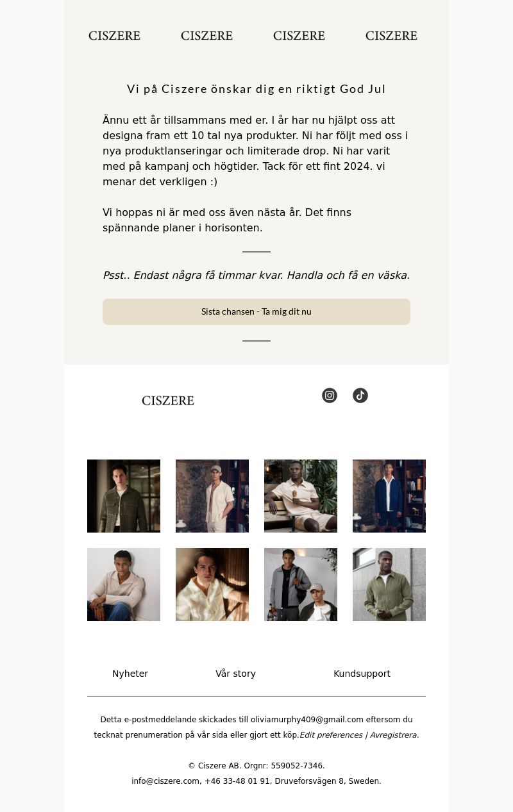Viewport: 513px width, 812px height.
Task: Open photo of two men with backpack
Action: (x=301, y=584)
